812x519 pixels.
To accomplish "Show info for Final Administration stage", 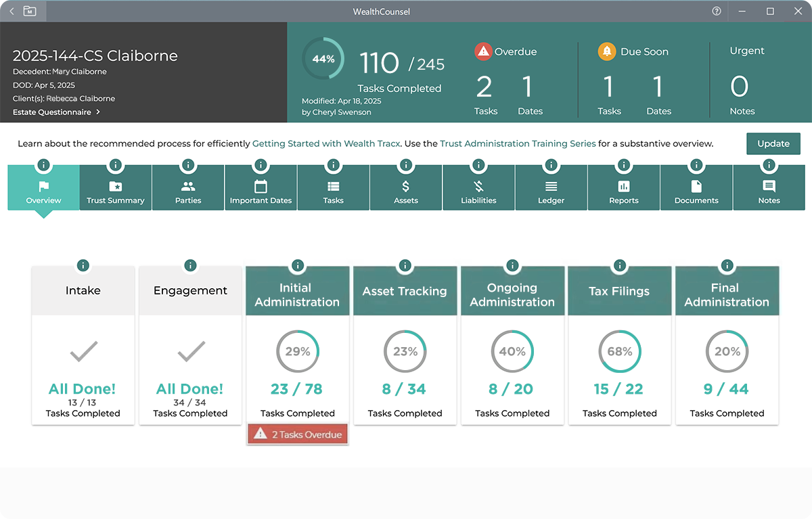I will coord(727,265).
